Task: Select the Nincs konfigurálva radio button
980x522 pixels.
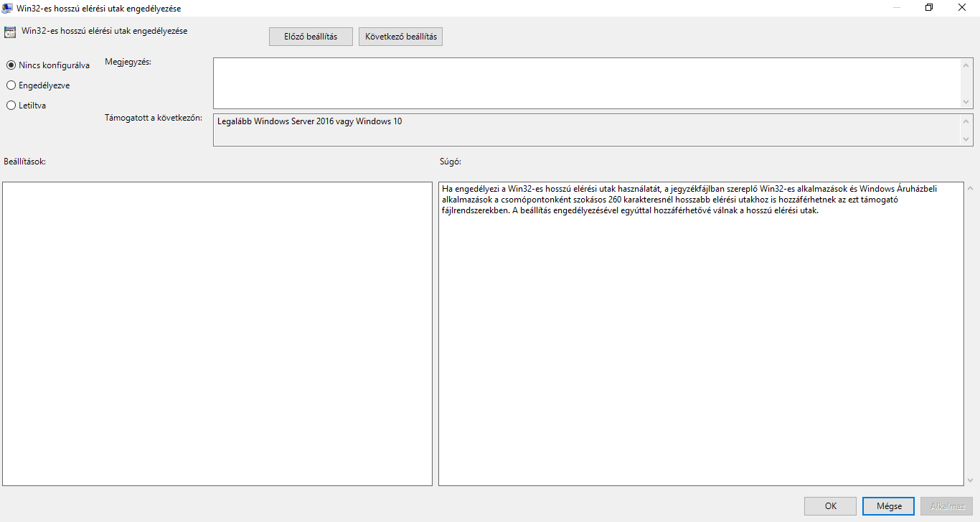Action: coord(11,65)
